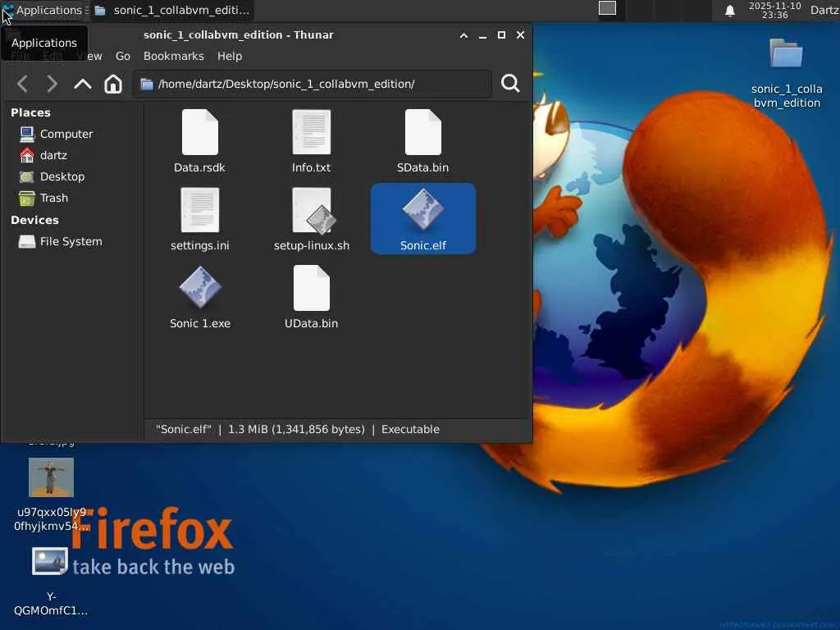The width and height of the screenshot is (840, 630).
Task: Open the Bookmarks menu in Thunar
Action: click(x=174, y=56)
